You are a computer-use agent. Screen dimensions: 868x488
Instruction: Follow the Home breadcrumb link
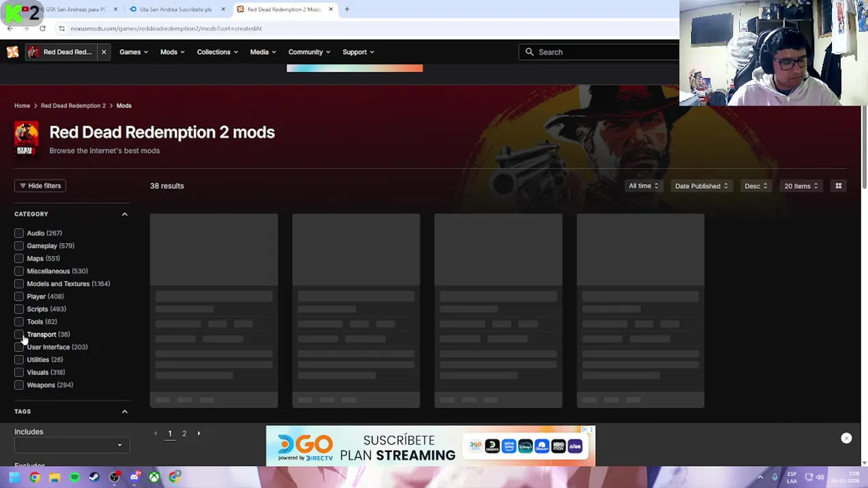coord(22,106)
